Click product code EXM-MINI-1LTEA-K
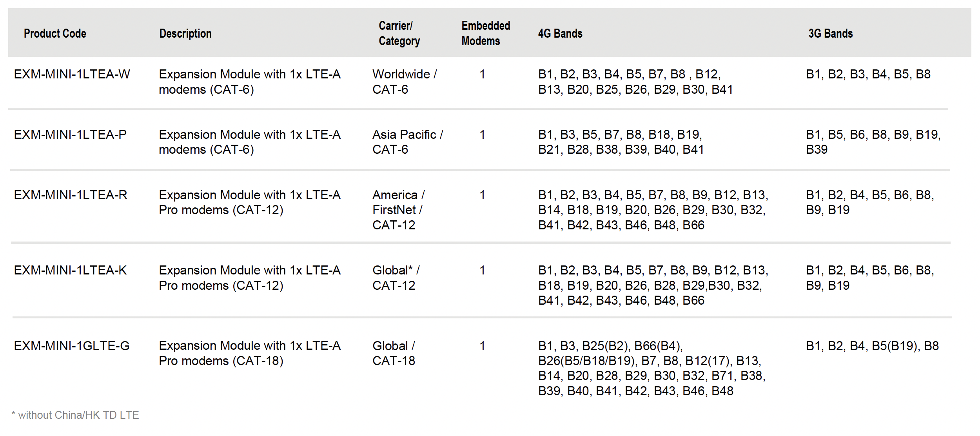980x436 pixels. click(70, 270)
